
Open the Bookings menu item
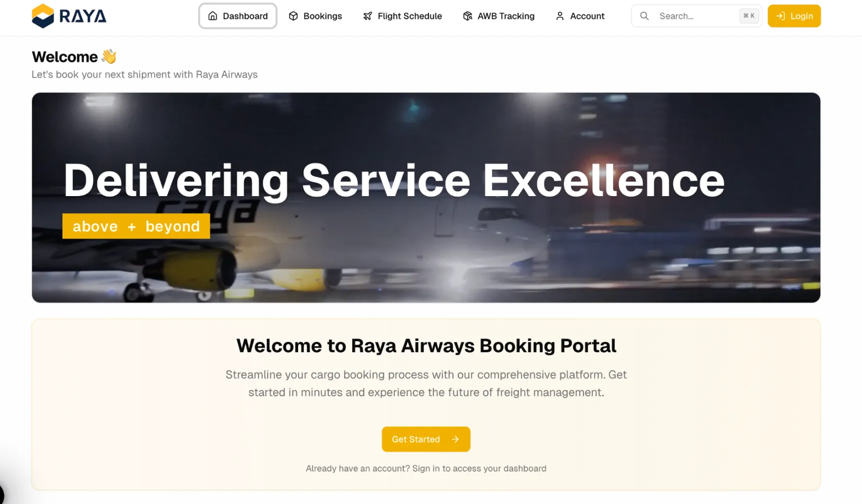point(316,16)
